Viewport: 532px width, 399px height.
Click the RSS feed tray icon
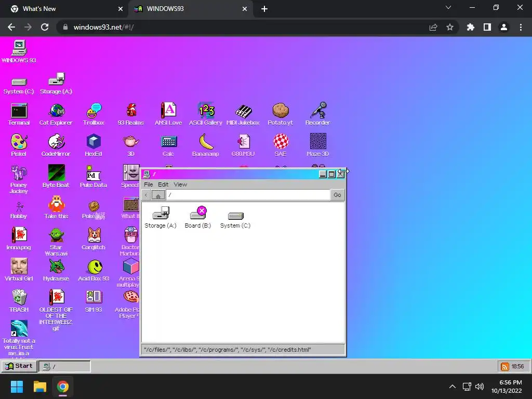pyautogui.click(x=505, y=366)
